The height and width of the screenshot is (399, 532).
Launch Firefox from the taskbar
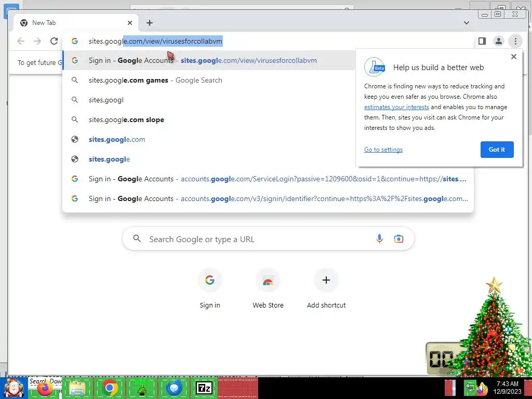(45, 388)
